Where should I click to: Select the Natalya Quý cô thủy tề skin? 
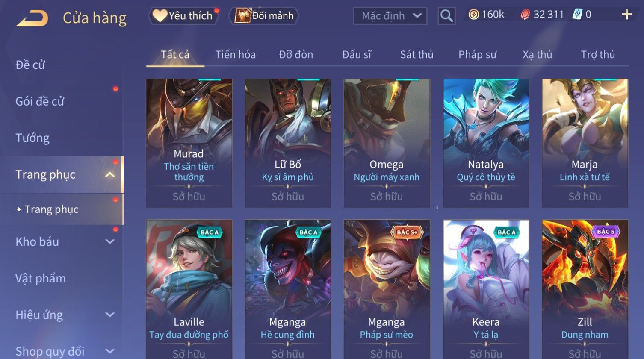(486, 143)
